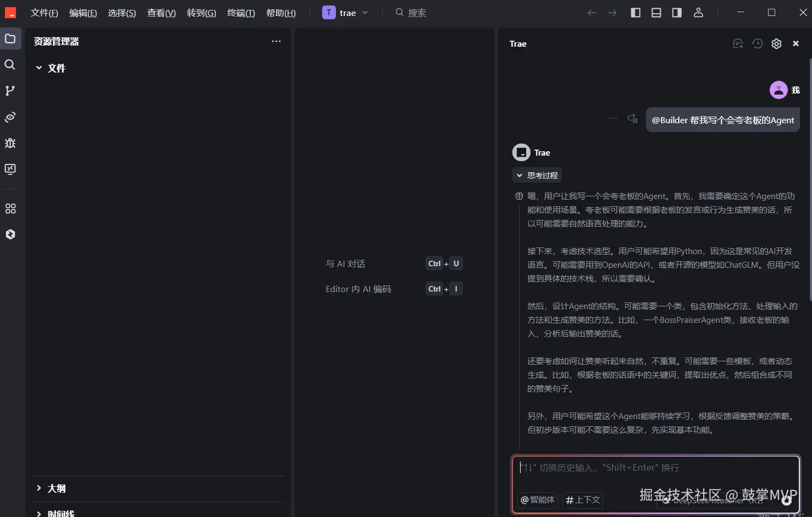Open the Search panel in the sidebar
812x517 pixels.
tap(10, 64)
